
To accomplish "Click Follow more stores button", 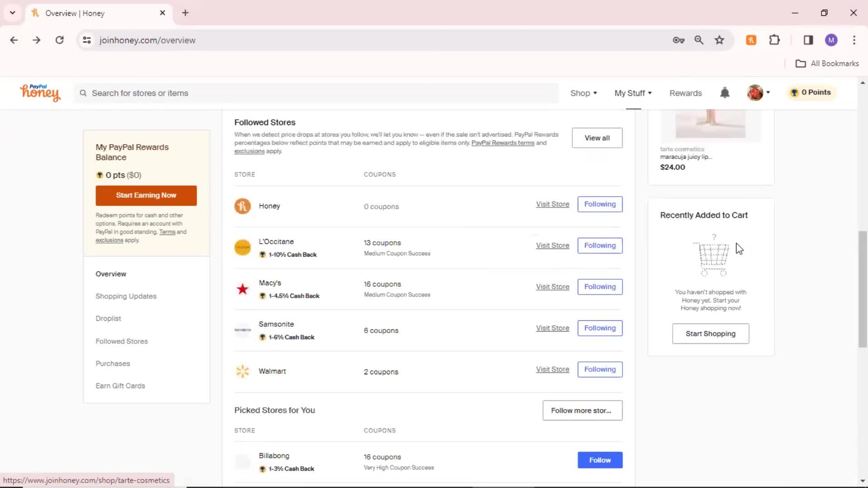I will point(582,410).
